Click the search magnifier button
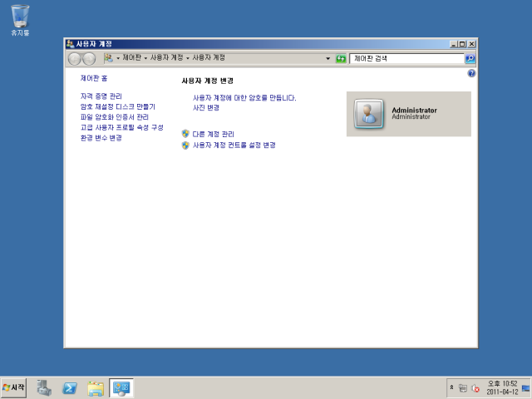The width and height of the screenshot is (532, 399). pos(470,58)
